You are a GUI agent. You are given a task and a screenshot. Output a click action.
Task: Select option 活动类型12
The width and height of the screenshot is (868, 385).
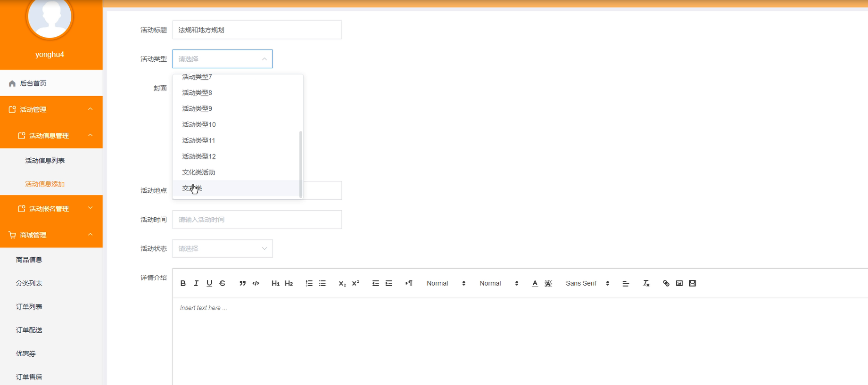click(x=236, y=156)
